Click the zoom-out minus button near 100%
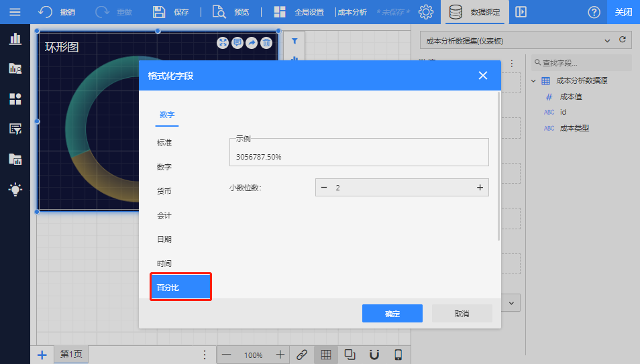The width and height of the screenshot is (640, 364). [x=227, y=355]
